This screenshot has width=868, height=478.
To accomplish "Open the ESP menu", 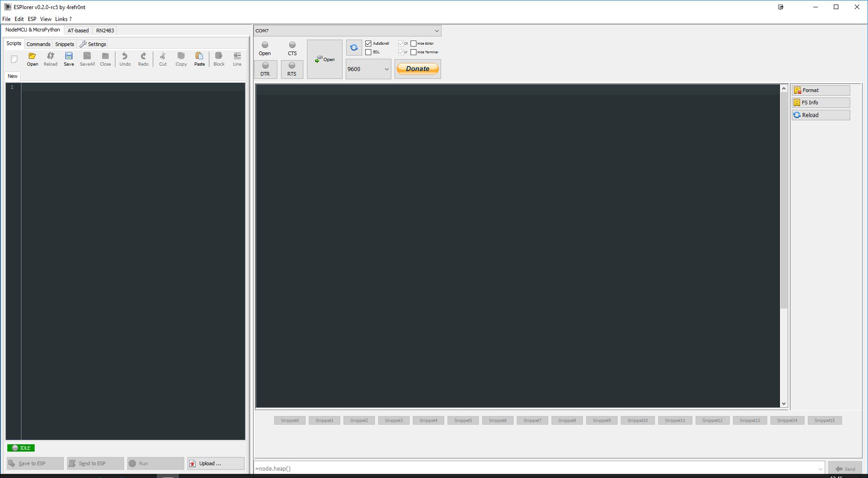I will click(32, 19).
